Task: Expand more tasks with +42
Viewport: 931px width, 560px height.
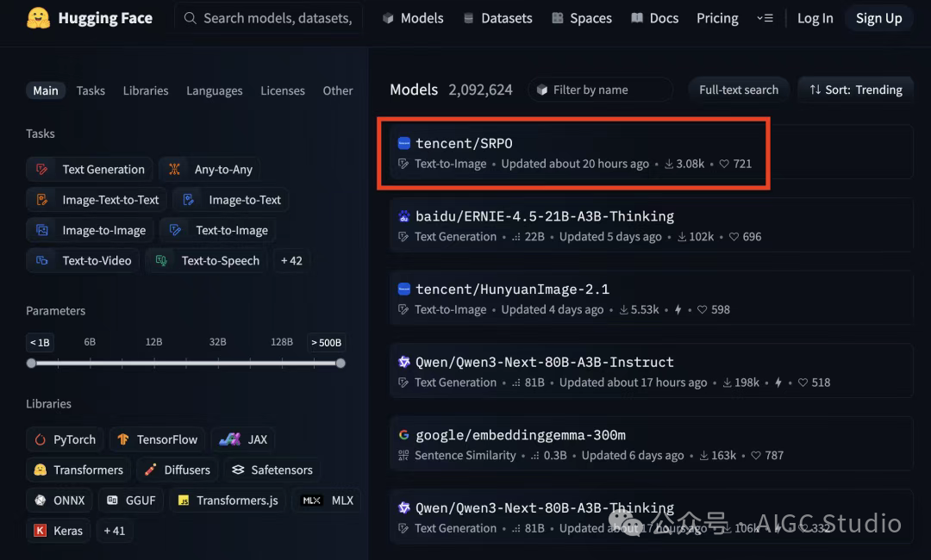Action: [x=291, y=260]
